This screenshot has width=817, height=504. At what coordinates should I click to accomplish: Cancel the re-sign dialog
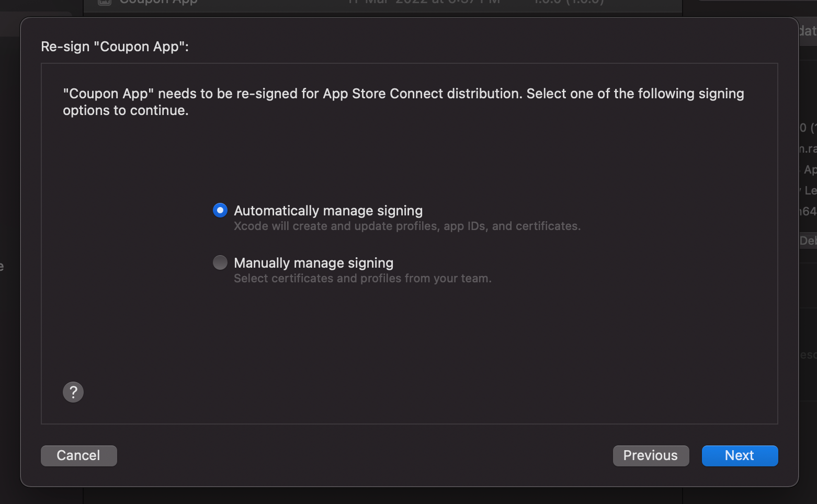[79, 455]
